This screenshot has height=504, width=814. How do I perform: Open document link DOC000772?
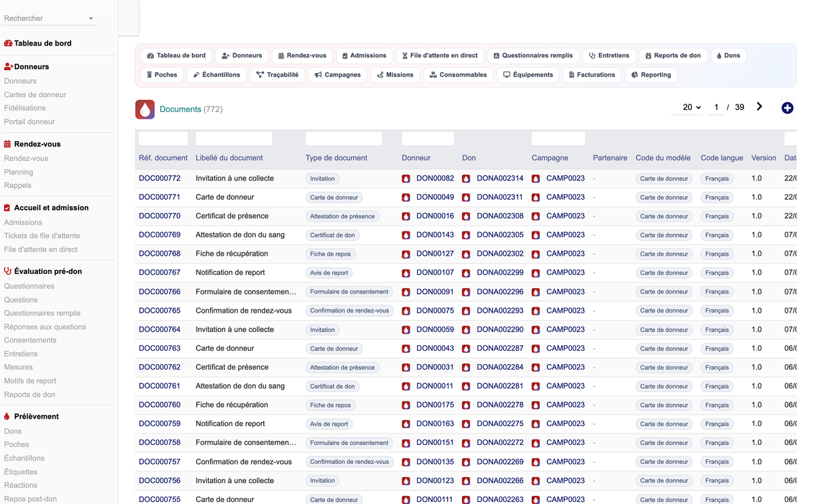click(x=160, y=178)
